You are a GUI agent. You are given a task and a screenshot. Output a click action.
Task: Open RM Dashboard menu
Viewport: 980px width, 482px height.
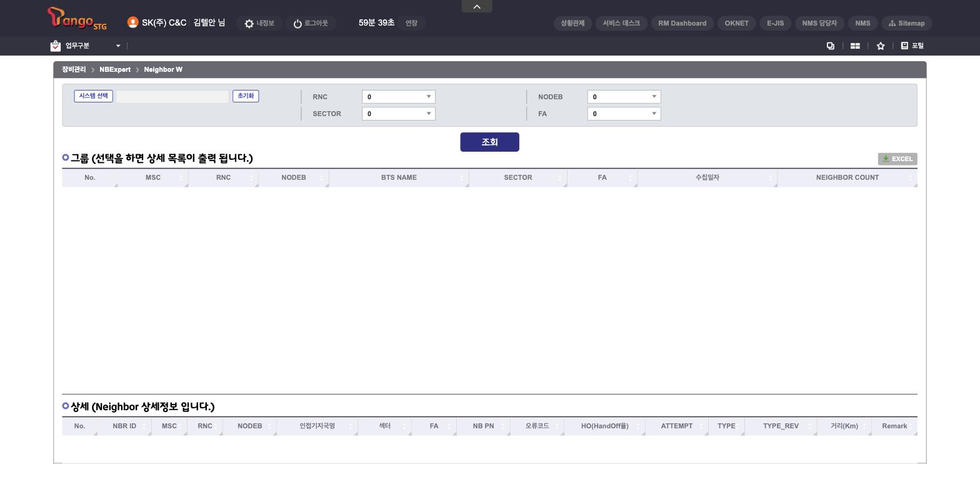[682, 23]
